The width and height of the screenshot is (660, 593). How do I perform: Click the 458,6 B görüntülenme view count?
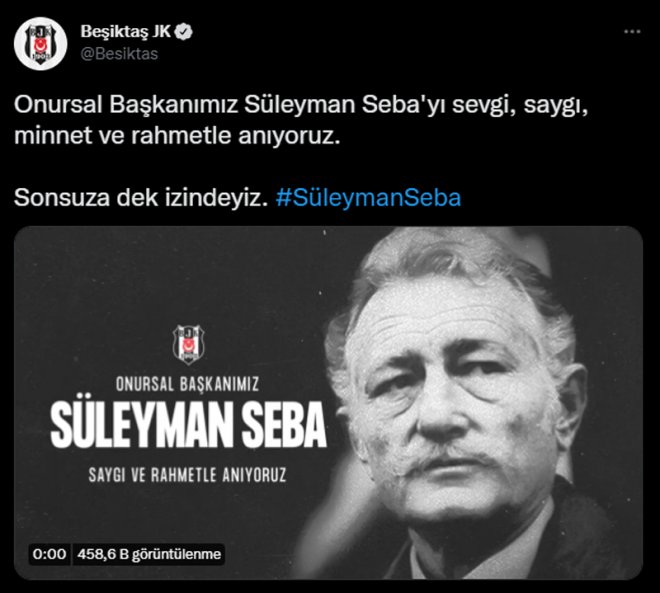click(149, 554)
